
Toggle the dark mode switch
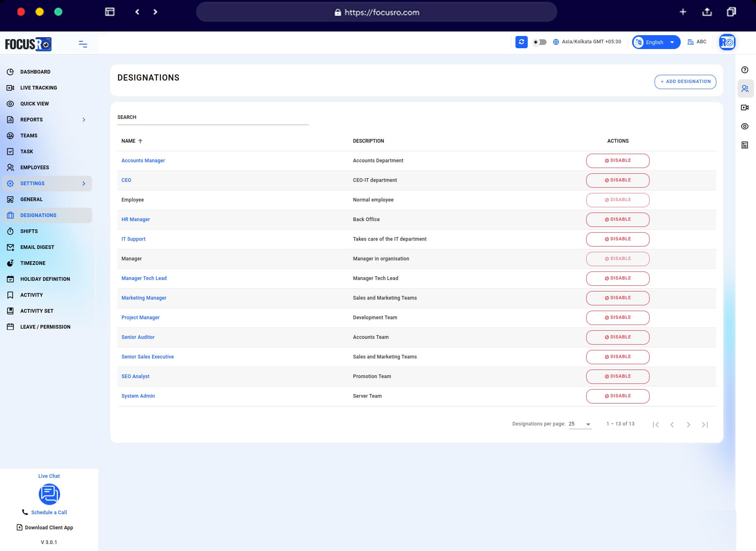pyautogui.click(x=539, y=42)
